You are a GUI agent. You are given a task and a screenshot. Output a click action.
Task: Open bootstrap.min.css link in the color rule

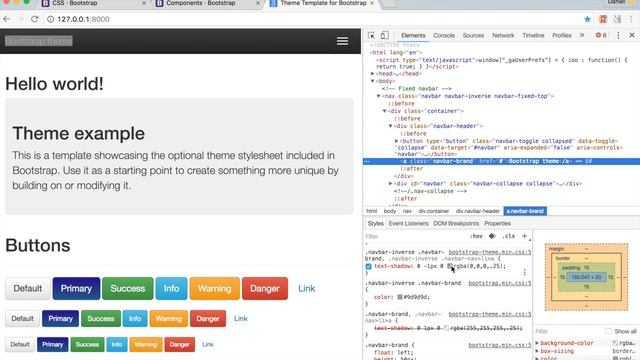coord(500,283)
